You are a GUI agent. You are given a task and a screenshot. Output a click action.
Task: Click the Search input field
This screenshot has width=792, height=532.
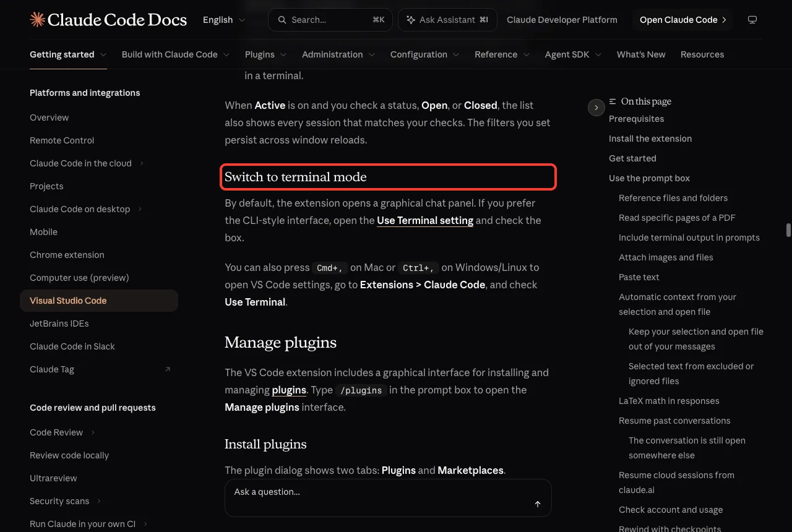(330, 20)
